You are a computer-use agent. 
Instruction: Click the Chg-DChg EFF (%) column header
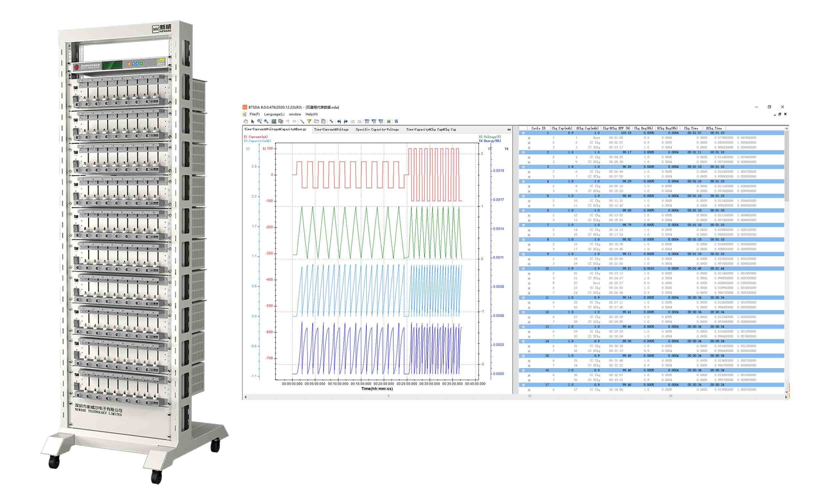pyautogui.click(x=616, y=128)
